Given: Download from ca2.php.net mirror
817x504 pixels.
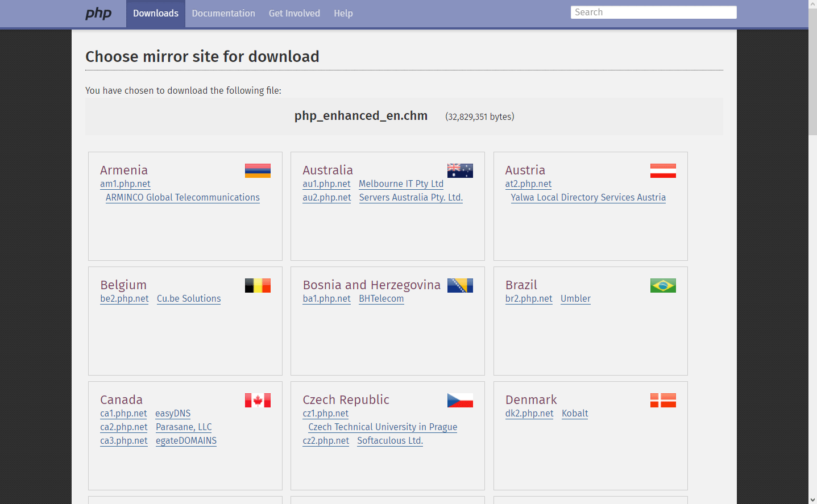Looking at the screenshot, I should point(124,427).
